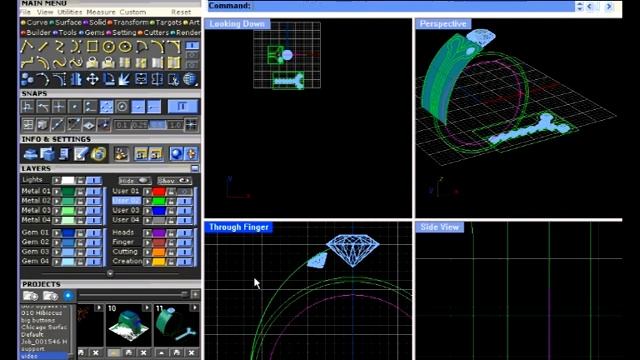Screen dimensions: 640x360
Task: Toggle the single point snap
Action: [74, 107]
